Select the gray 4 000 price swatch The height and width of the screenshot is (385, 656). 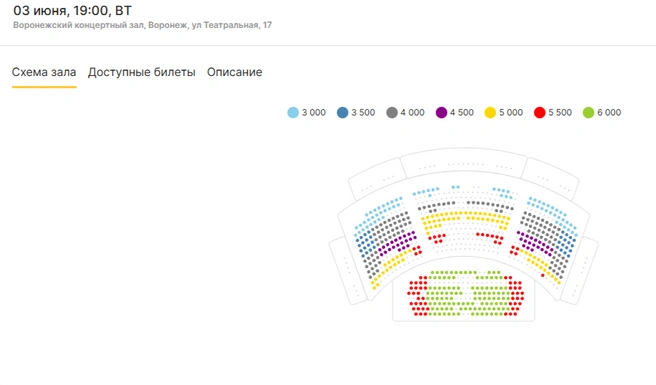click(392, 113)
